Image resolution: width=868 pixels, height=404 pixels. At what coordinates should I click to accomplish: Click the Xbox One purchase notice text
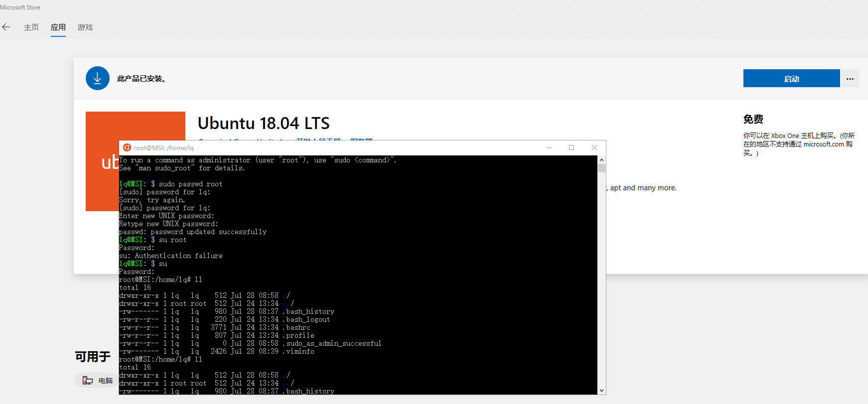pyautogui.click(x=799, y=144)
